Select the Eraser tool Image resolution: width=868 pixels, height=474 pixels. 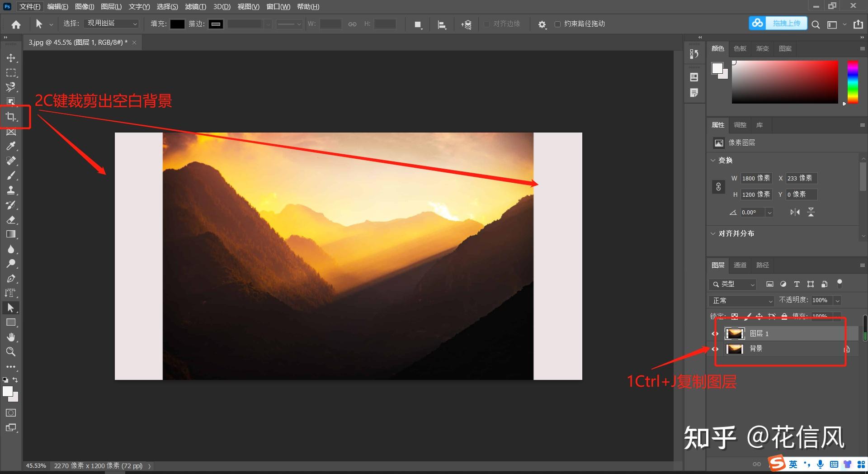click(11, 220)
